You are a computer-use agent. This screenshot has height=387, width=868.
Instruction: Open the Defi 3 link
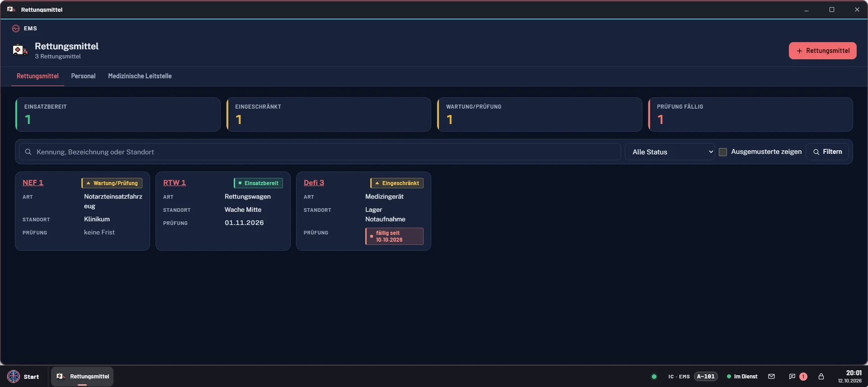point(314,183)
